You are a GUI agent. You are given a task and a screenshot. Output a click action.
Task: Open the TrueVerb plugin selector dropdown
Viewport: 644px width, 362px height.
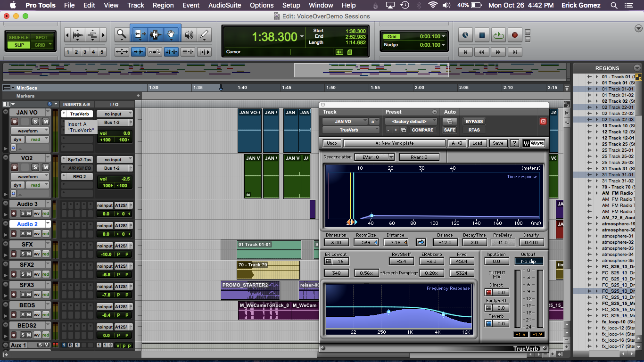pos(351,130)
